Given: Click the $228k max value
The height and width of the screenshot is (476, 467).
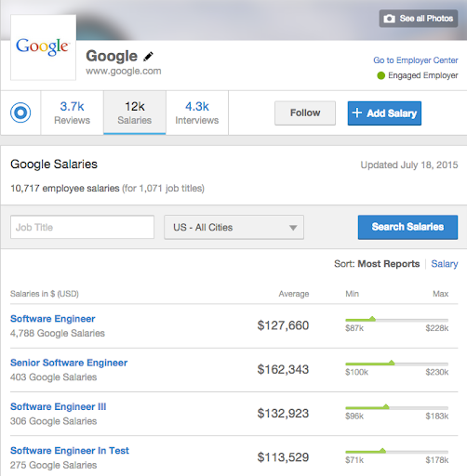Looking at the screenshot, I should pos(437,328).
